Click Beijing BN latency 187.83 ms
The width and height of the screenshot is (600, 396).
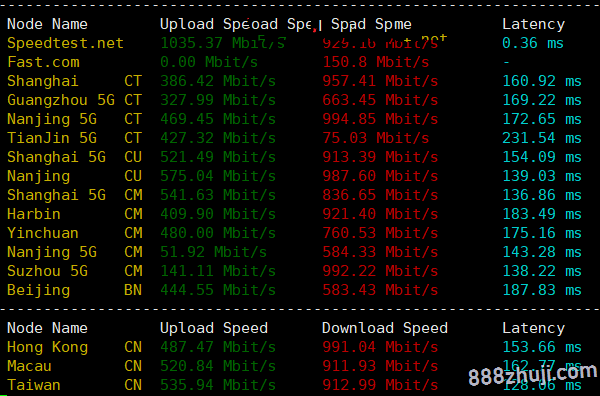click(x=542, y=290)
